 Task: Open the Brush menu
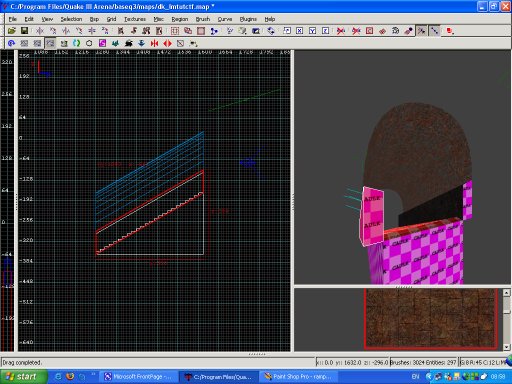pos(203,19)
